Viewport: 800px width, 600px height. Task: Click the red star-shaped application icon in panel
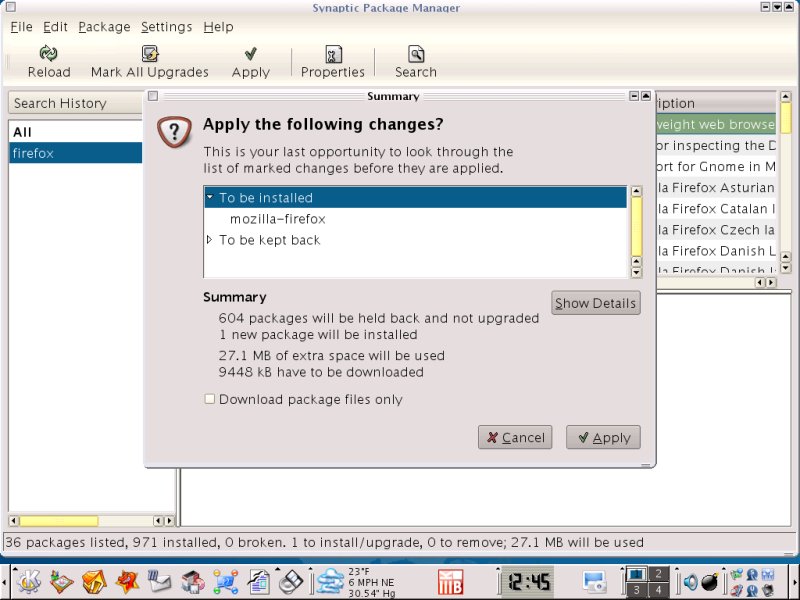click(127, 582)
